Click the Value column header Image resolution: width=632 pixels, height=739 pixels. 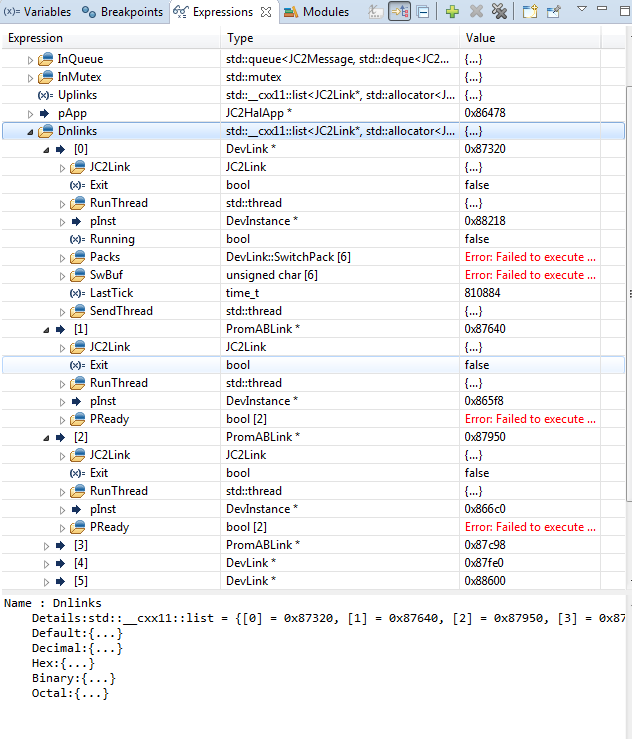point(530,38)
